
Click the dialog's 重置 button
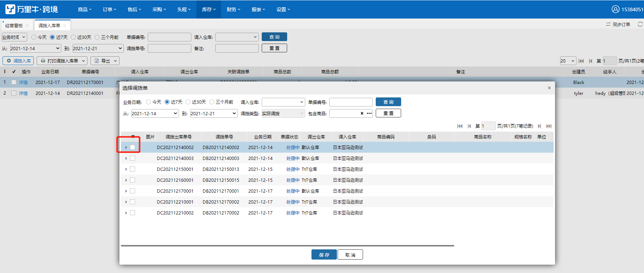click(x=388, y=113)
